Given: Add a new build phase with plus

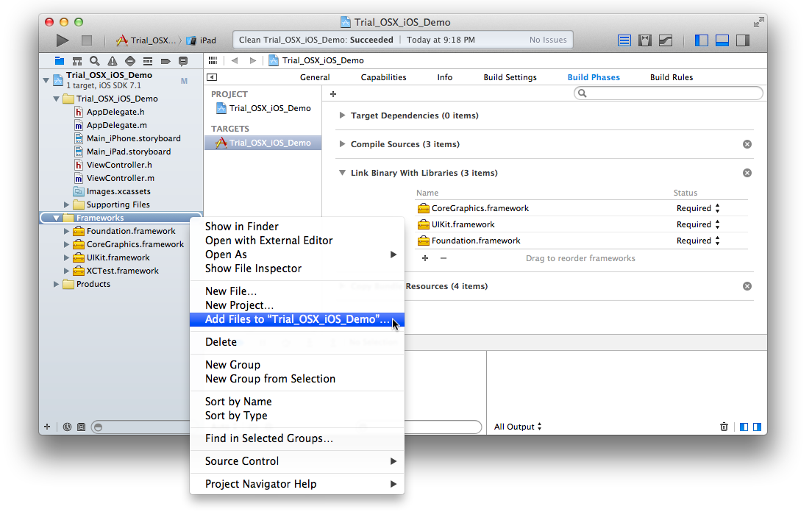Looking at the screenshot, I should (x=333, y=93).
